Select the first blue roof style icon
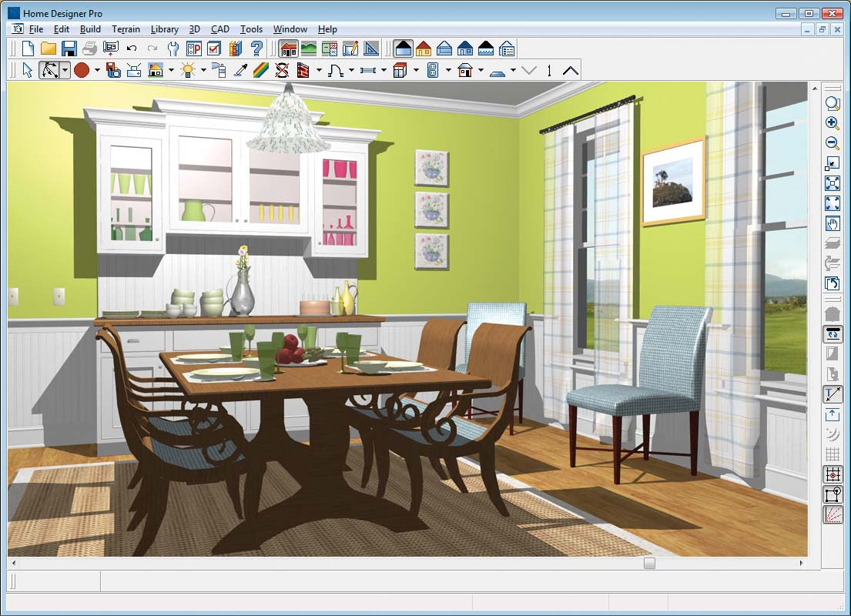 point(403,49)
